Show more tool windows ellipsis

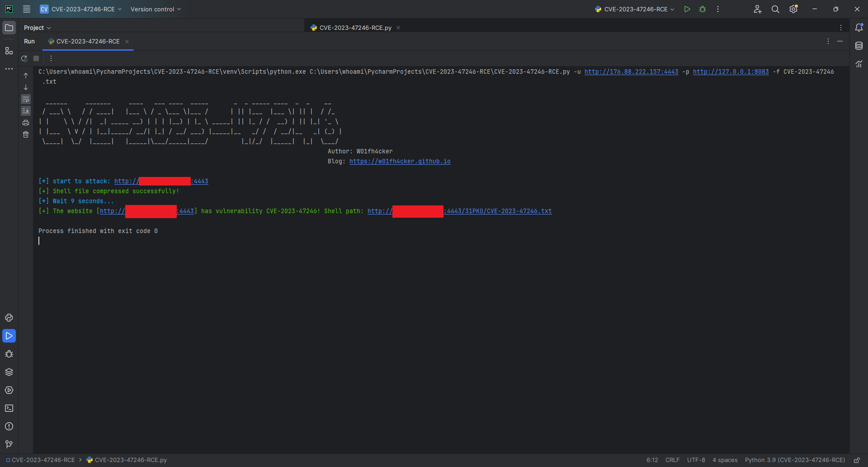pyautogui.click(x=9, y=69)
